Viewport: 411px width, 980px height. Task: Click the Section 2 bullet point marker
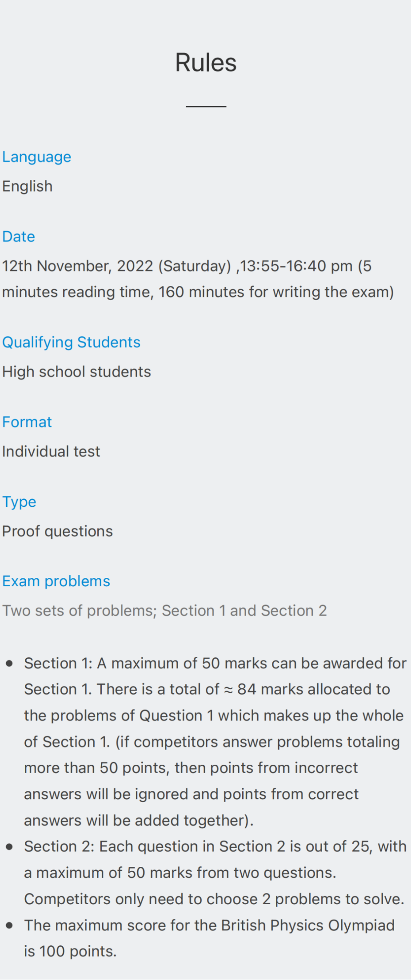[9, 847]
